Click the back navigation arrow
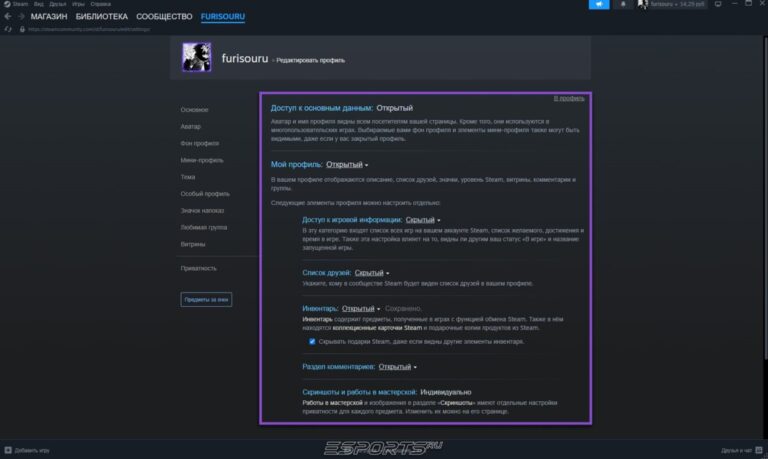 tap(8, 17)
